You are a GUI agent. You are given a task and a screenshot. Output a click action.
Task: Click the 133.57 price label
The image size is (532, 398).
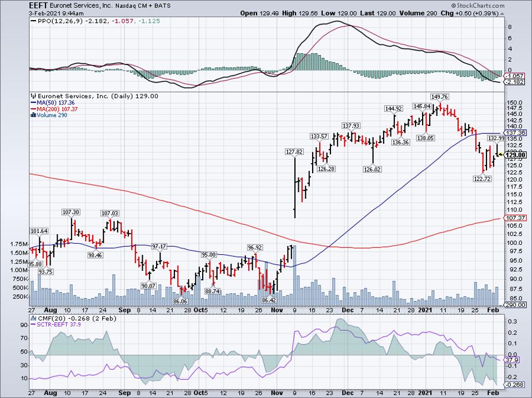(x=319, y=137)
